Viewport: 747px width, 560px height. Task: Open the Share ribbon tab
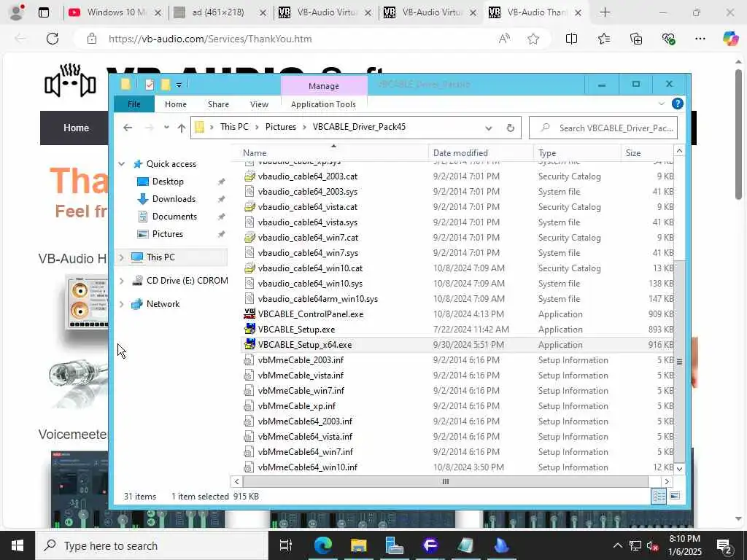218,104
